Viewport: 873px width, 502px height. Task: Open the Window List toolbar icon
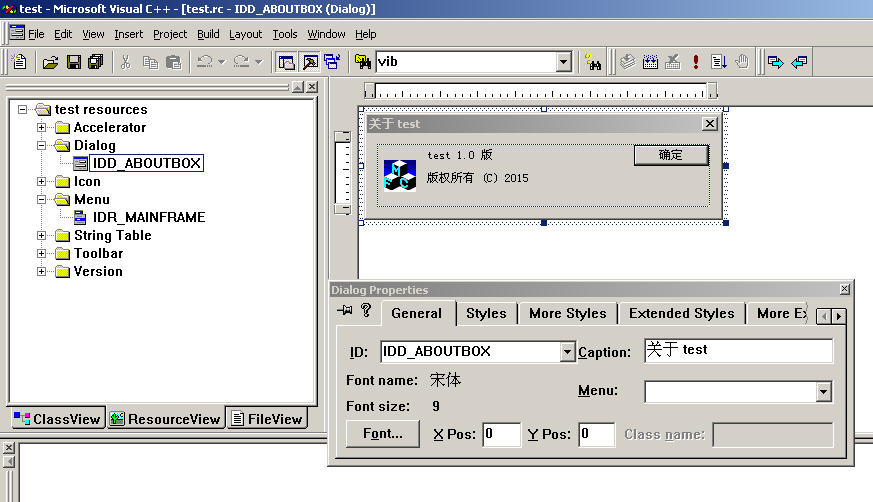tap(332, 62)
